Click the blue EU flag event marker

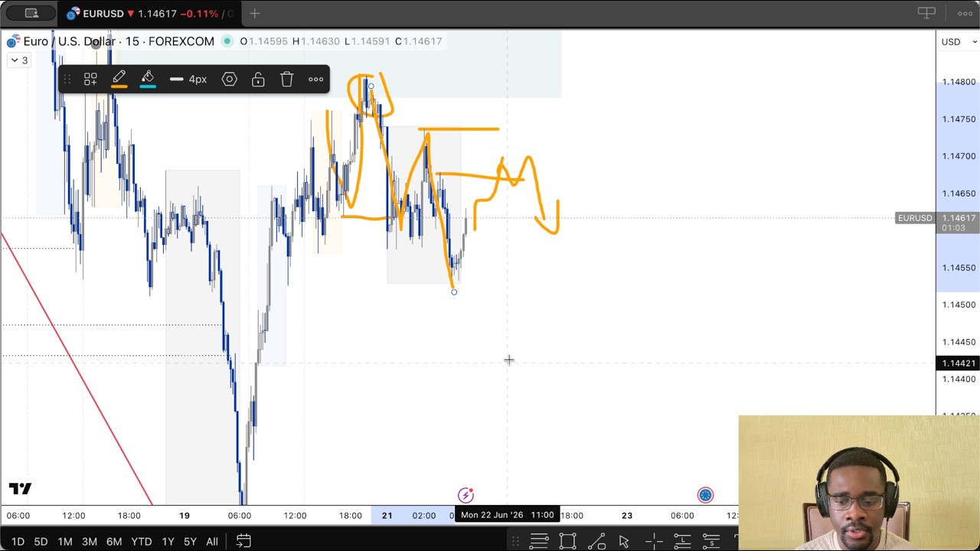[705, 495]
